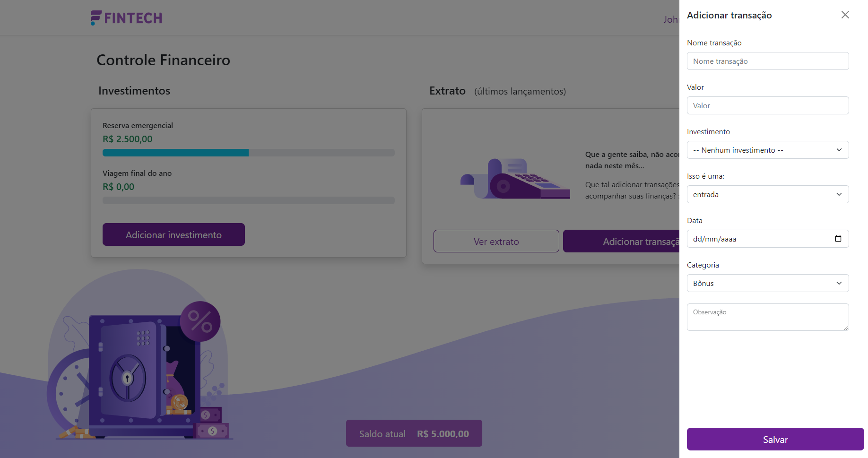Click the Saldo atual badge
Image resolution: width=868 pixels, height=458 pixels.
coord(414,433)
